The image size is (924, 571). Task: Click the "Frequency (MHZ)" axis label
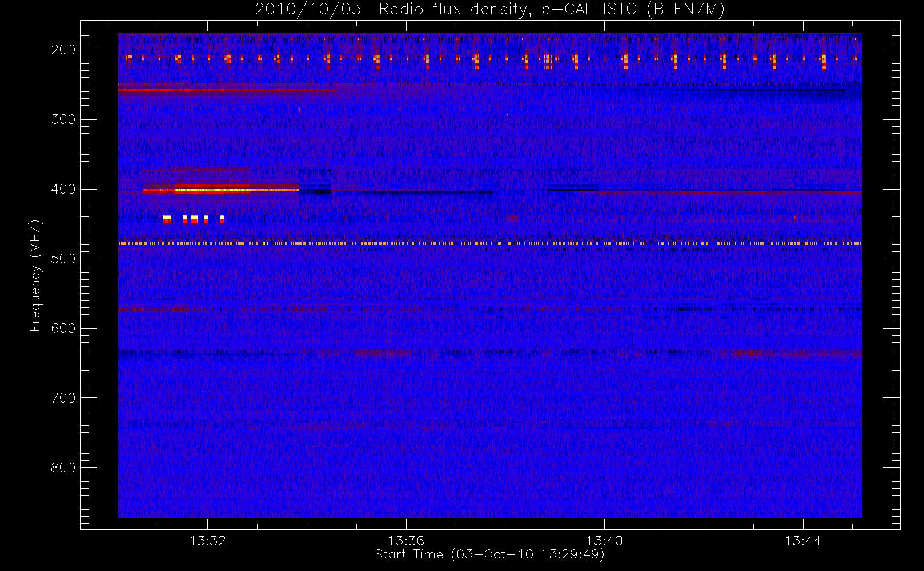(35, 275)
